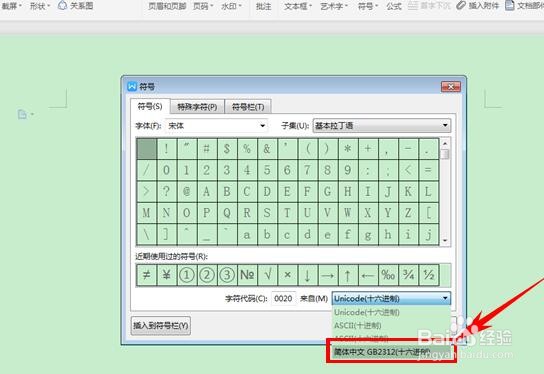Select the = symbol in the grid
Image resolution: width=544 pixels, height=374 pixels.
coord(428,170)
